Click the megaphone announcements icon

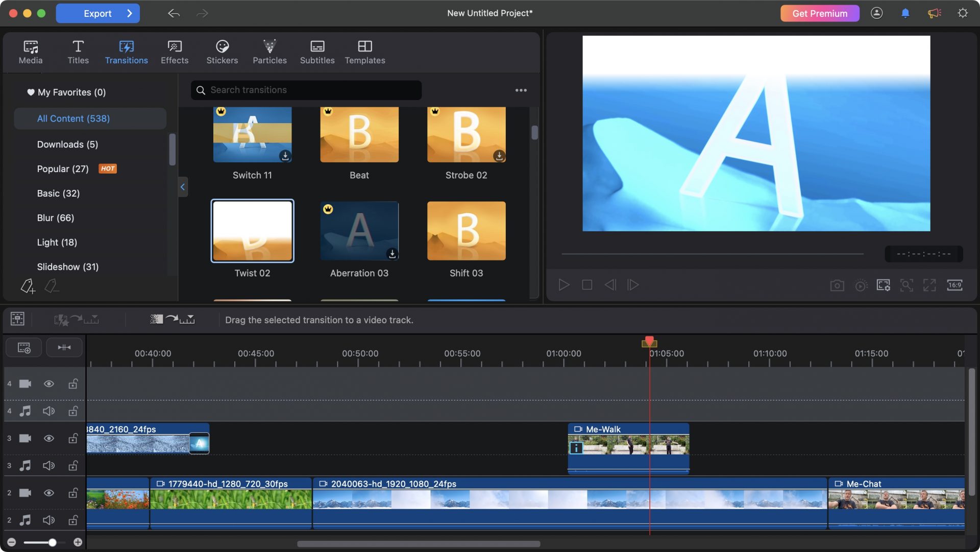[934, 13]
